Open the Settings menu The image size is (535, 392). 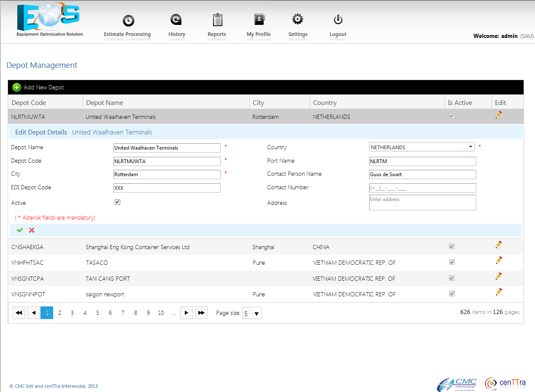click(x=297, y=20)
